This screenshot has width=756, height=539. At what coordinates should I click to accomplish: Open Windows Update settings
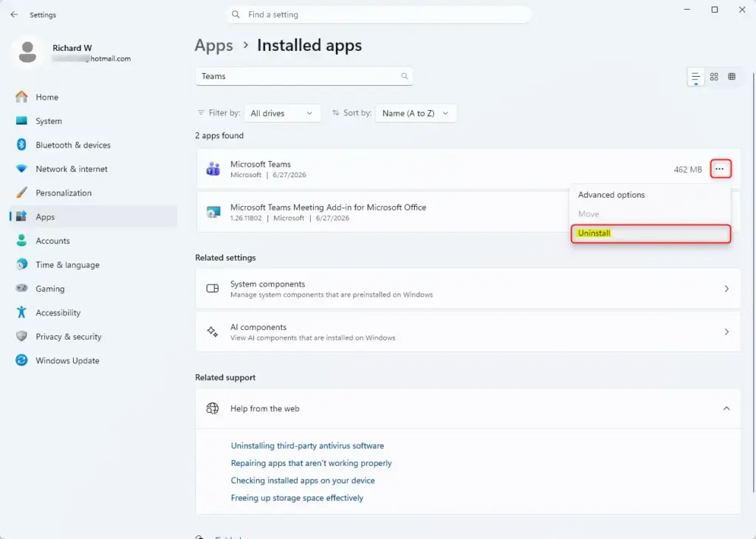[x=94, y=360]
